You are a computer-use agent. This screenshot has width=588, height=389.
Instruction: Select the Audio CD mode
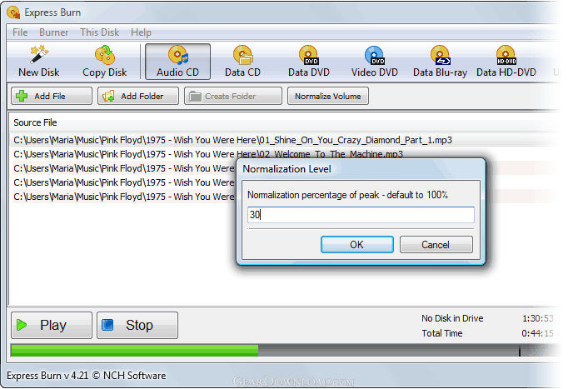coord(177,62)
